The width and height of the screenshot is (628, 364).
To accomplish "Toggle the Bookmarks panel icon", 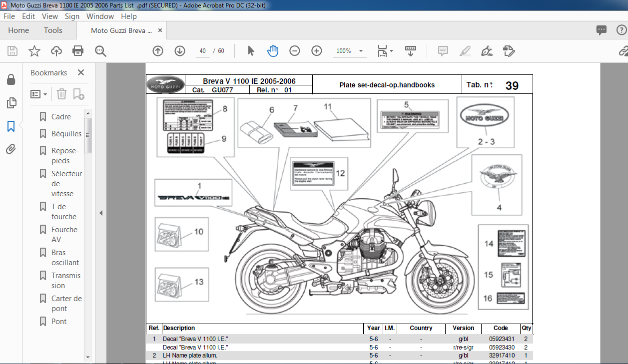I will 11,126.
